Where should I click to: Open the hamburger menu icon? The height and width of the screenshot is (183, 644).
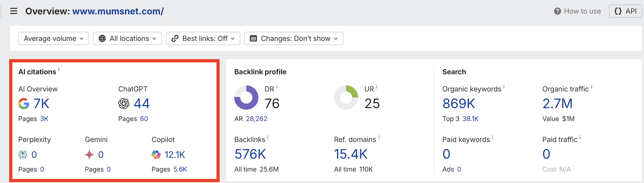click(14, 11)
